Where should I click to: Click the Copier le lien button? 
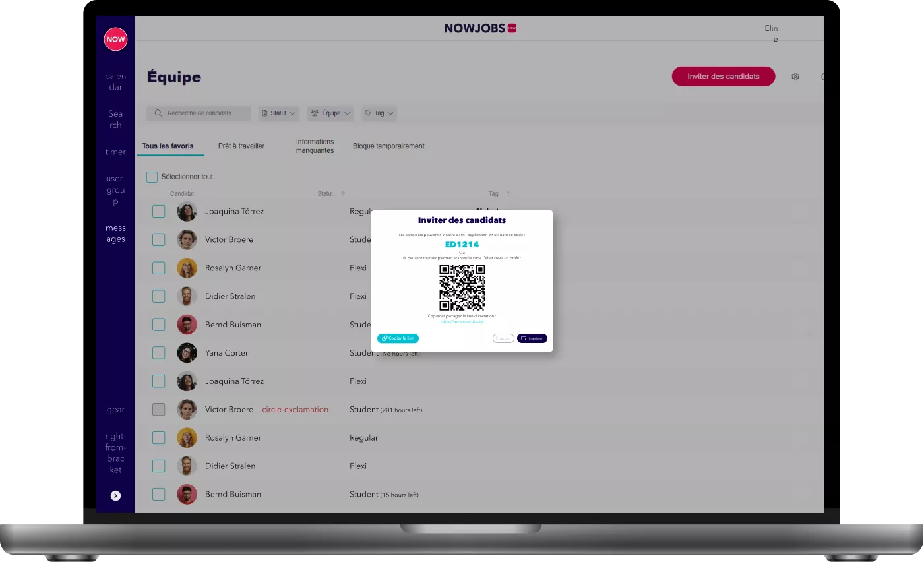398,338
